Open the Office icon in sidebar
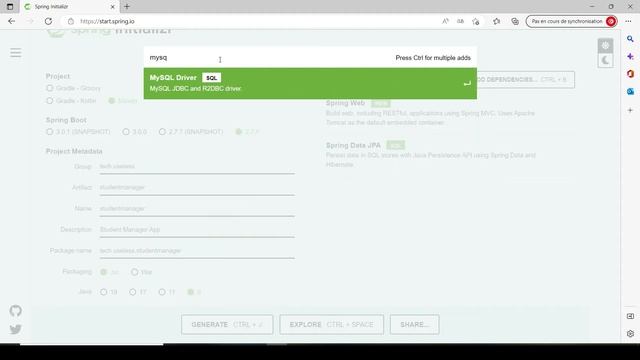The image size is (640, 360). tap(630, 74)
